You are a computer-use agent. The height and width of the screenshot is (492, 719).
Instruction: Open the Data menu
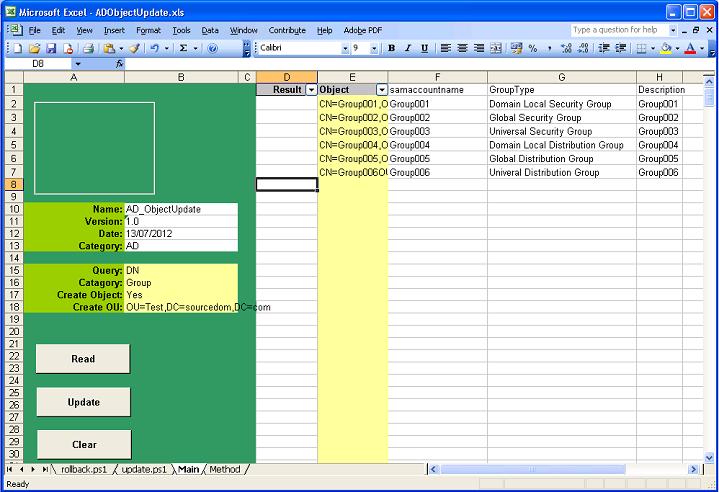[x=210, y=30]
